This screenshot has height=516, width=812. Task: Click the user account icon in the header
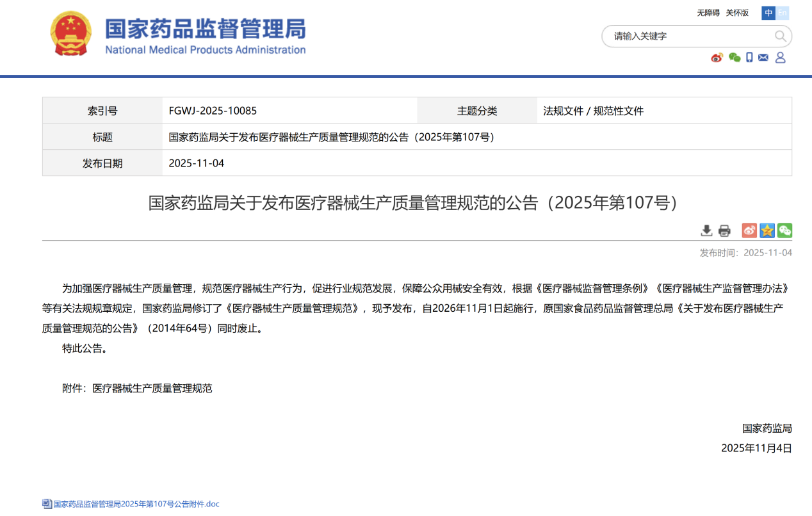point(779,58)
